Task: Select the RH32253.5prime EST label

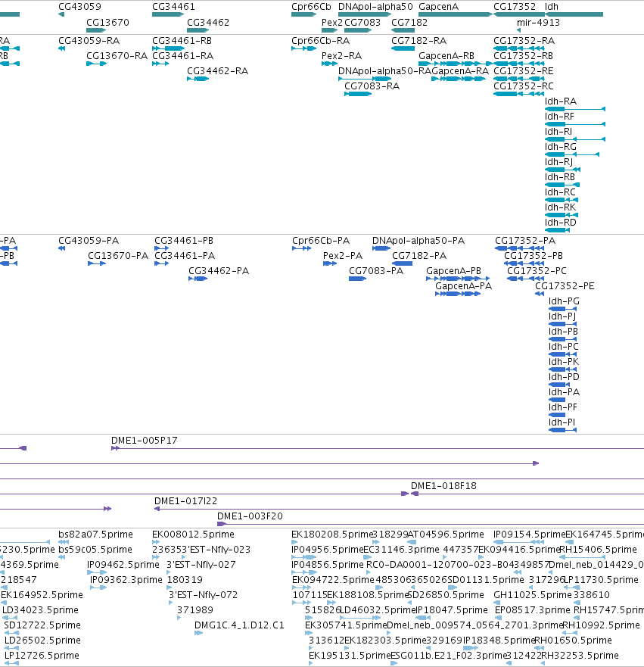Action: pos(580,656)
